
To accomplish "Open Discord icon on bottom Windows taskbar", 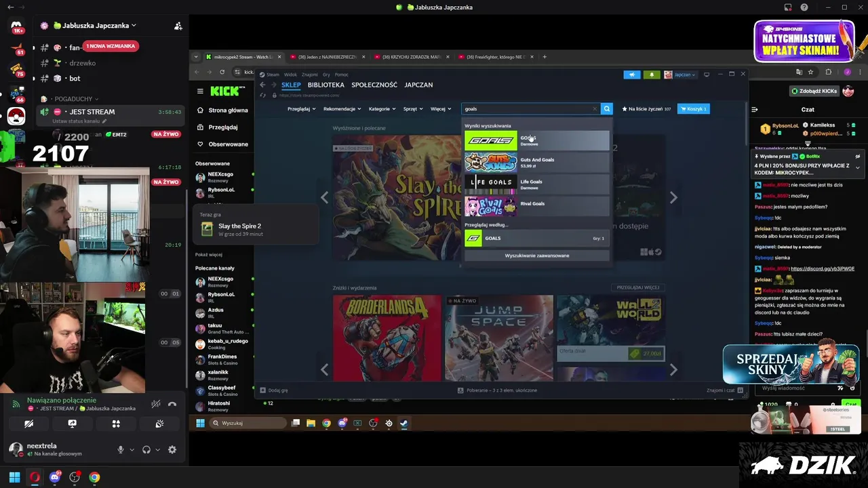I will point(54,477).
